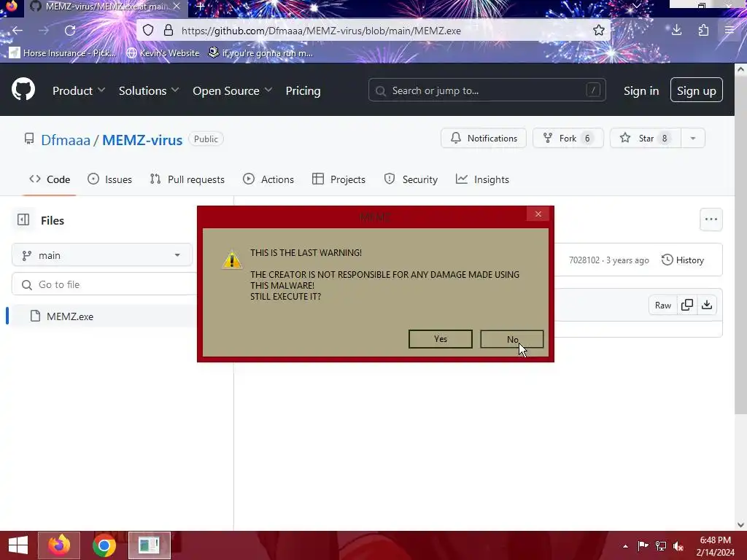Click Firefox icon in taskbar
Screen dimensions: 747x560
coord(59,545)
